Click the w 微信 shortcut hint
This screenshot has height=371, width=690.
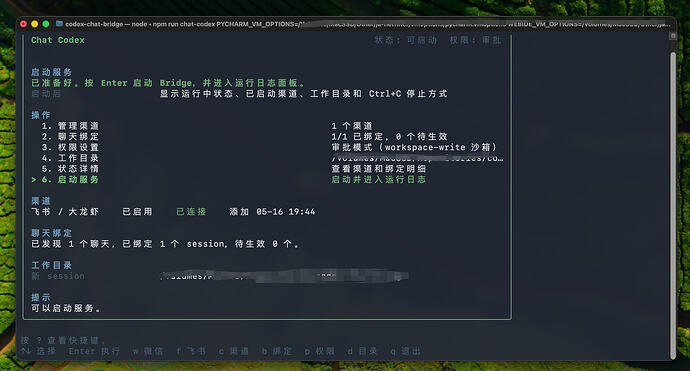tap(148, 351)
